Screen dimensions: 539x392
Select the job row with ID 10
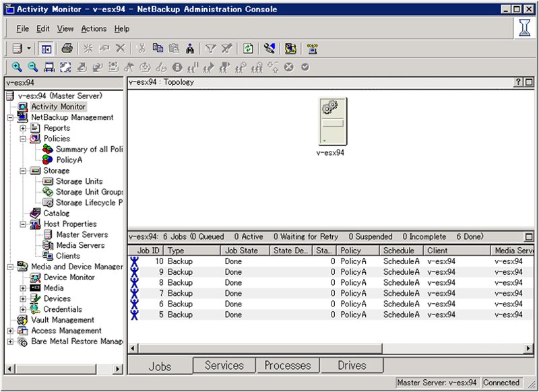tap(331, 261)
